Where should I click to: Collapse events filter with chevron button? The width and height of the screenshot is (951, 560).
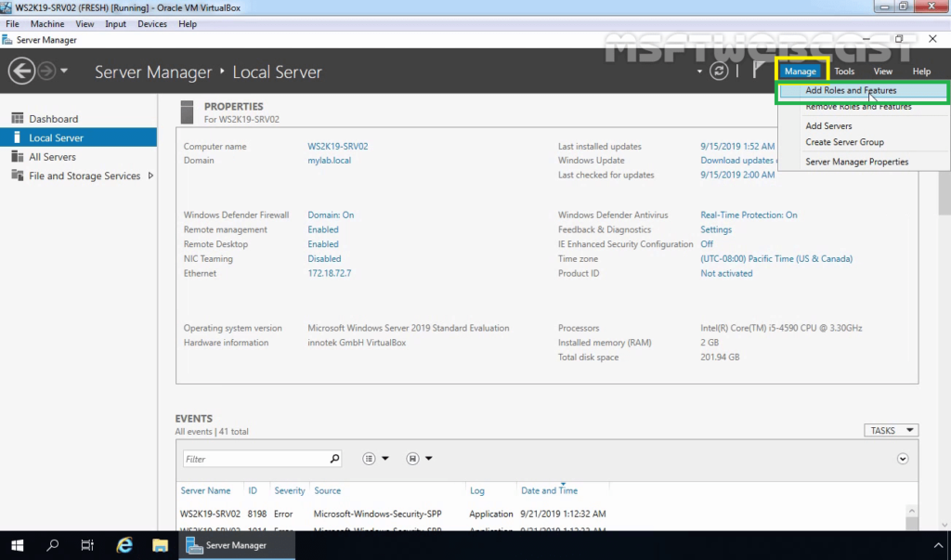point(903,459)
